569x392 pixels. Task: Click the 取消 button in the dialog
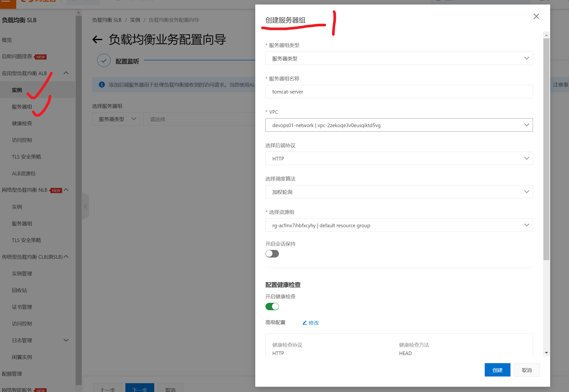[x=526, y=370]
